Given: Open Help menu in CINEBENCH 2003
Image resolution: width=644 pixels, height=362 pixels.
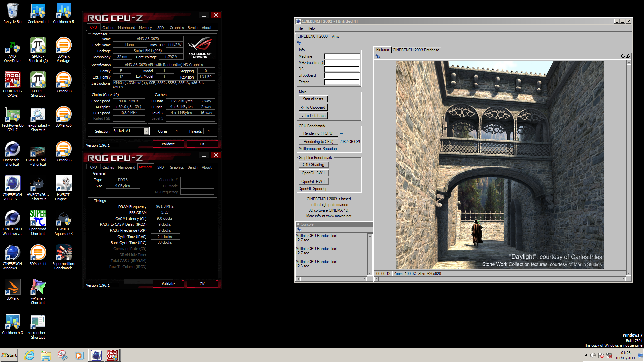Looking at the screenshot, I should coord(311,28).
